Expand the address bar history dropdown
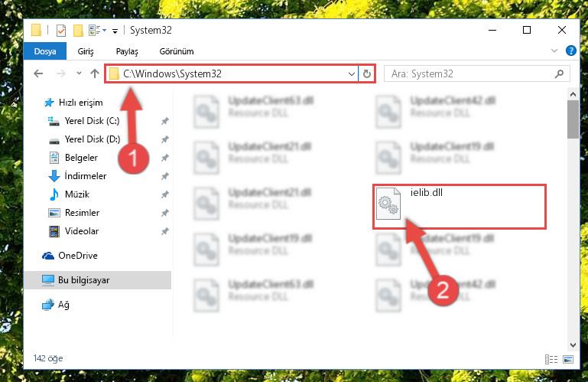 coord(352,74)
